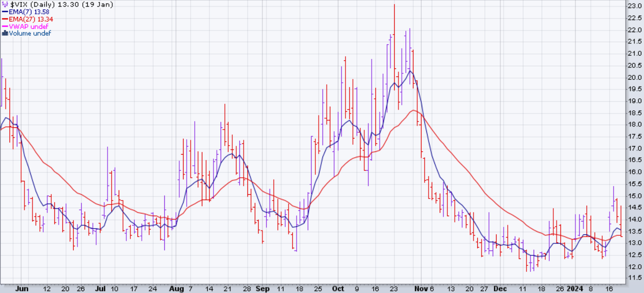Screen dimensions: 644x293
Task: Click the 18.0 value on price axis
Action: click(634, 124)
